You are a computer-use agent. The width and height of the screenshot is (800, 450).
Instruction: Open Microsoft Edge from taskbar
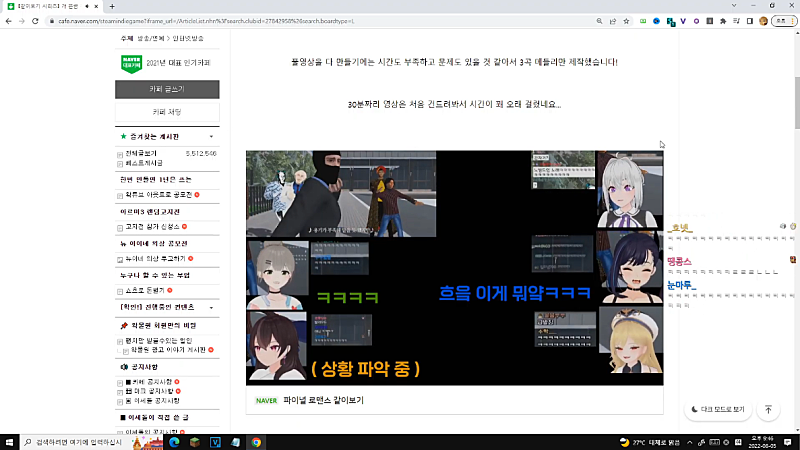click(172, 441)
